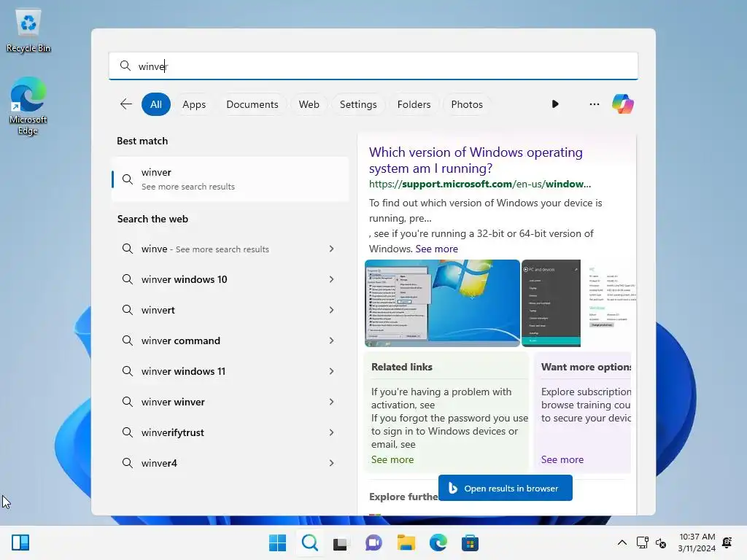Click 'See more' under Want more options
This screenshot has width=747, height=560.
(x=562, y=459)
